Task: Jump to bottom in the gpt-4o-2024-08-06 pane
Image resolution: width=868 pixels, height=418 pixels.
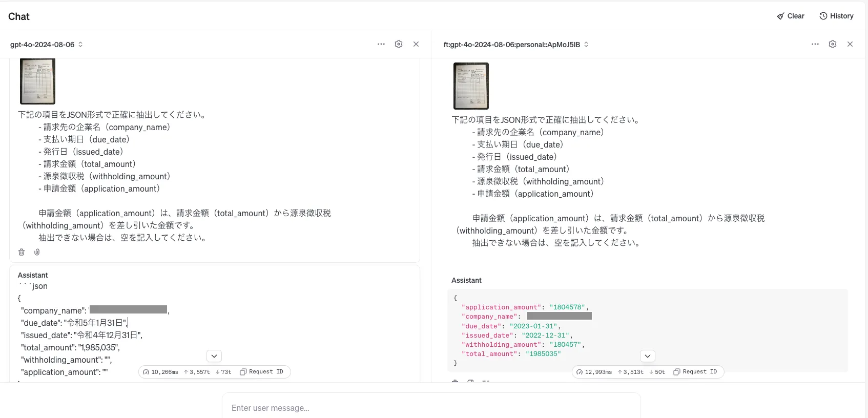Action: coord(214,356)
